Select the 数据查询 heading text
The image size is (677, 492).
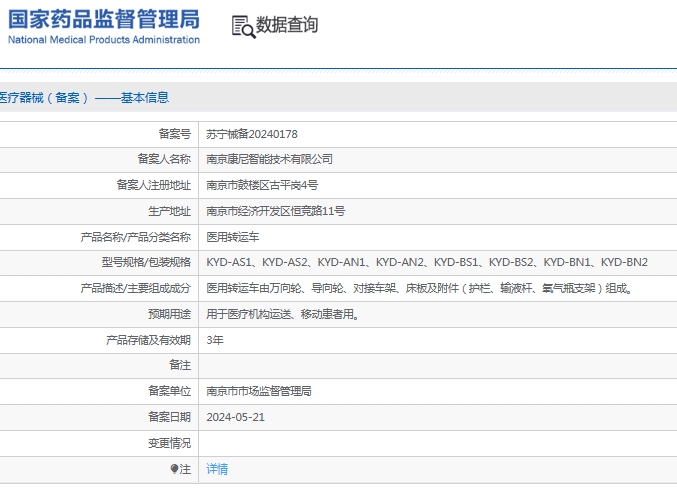pyautogui.click(x=287, y=25)
